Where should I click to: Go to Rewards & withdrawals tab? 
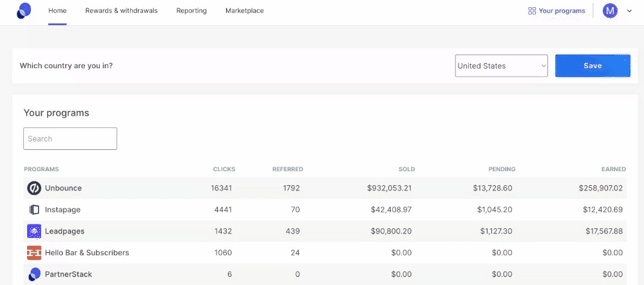click(x=121, y=11)
